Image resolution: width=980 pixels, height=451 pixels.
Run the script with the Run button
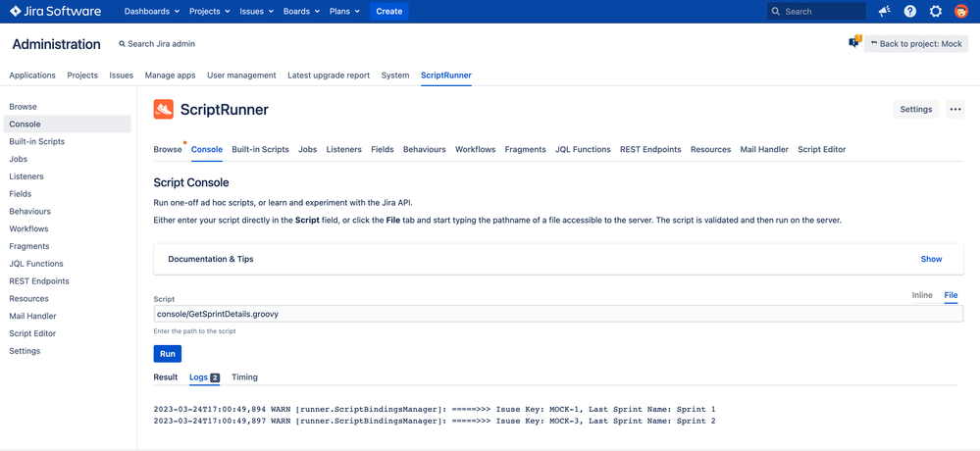click(168, 354)
